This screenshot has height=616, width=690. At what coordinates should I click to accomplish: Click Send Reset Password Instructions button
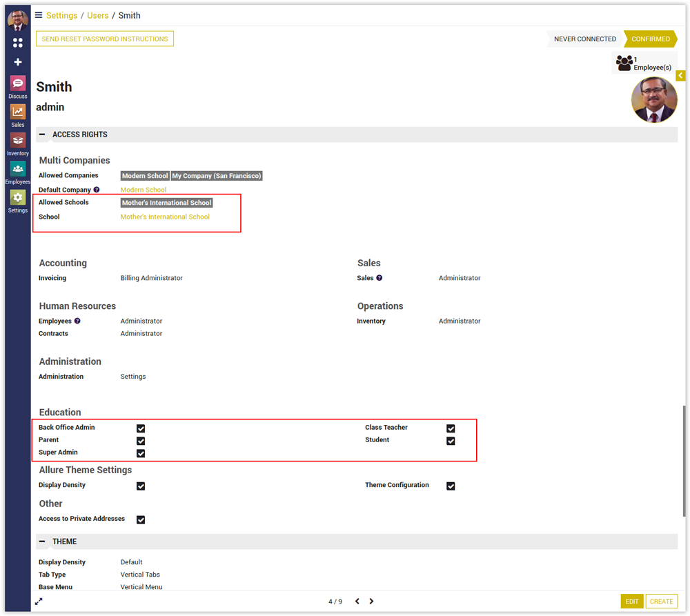click(x=105, y=39)
